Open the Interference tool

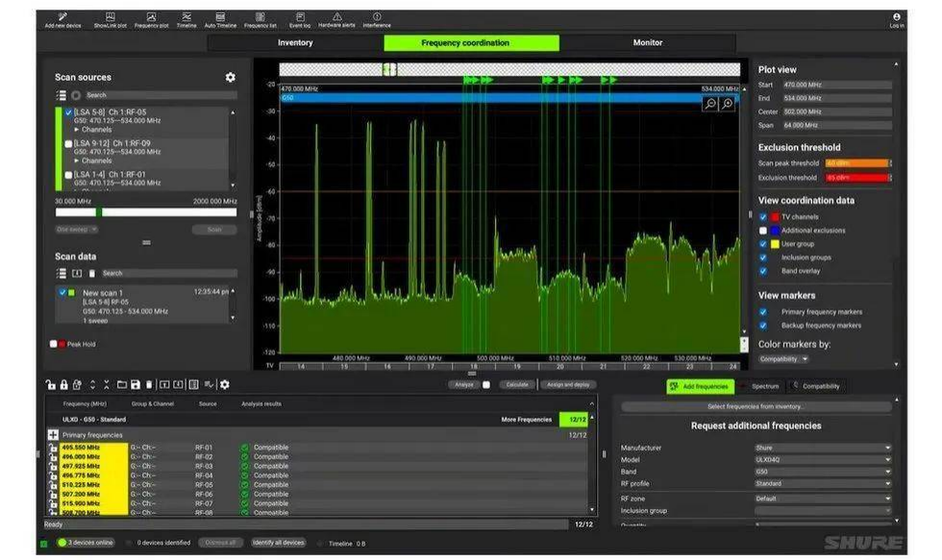[x=377, y=20]
